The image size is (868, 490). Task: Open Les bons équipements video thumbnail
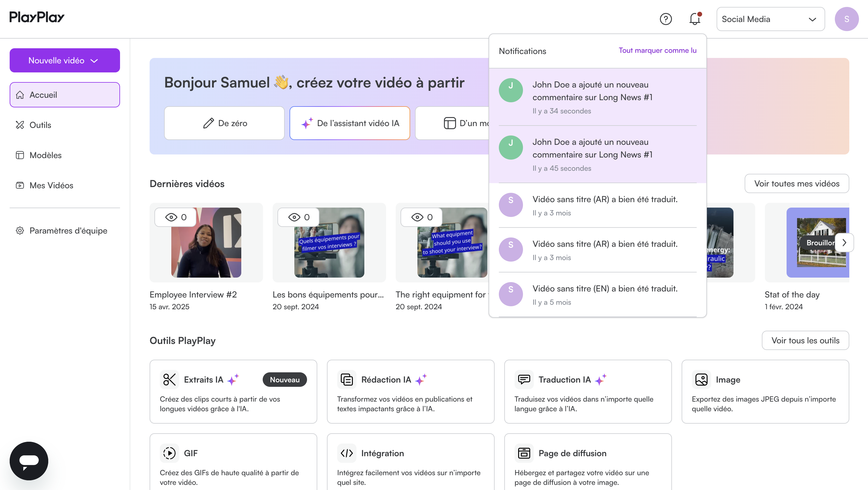(329, 243)
